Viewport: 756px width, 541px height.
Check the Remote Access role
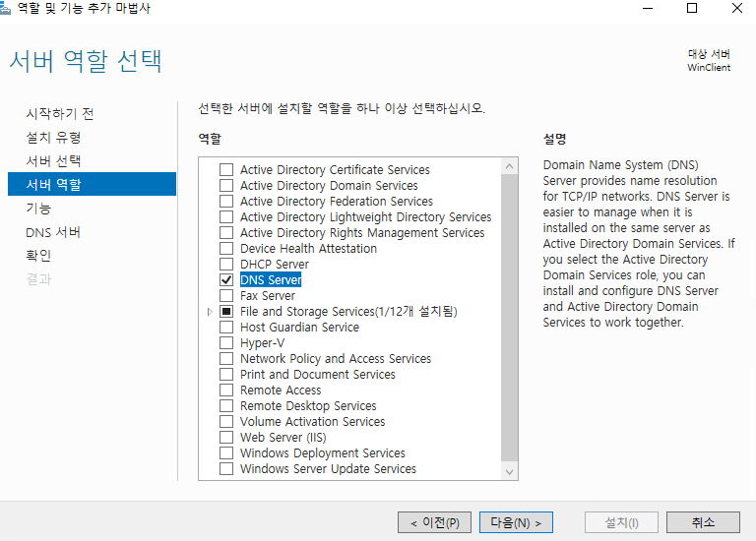[226, 390]
